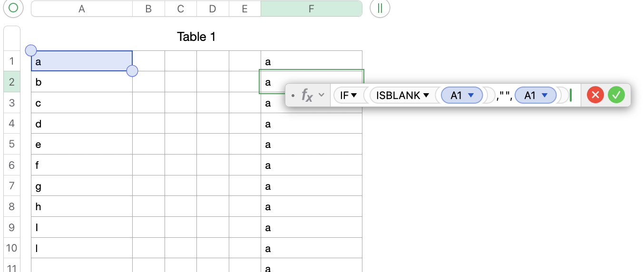This screenshot has height=272, width=644.
Task: Open the IF function token dropdown
Action: click(x=354, y=96)
